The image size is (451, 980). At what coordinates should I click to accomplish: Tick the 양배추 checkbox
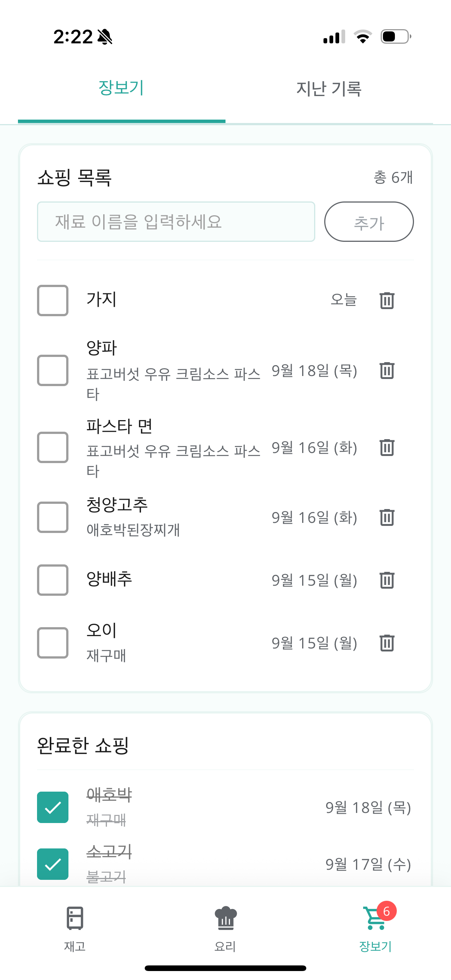(x=53, y=580)
